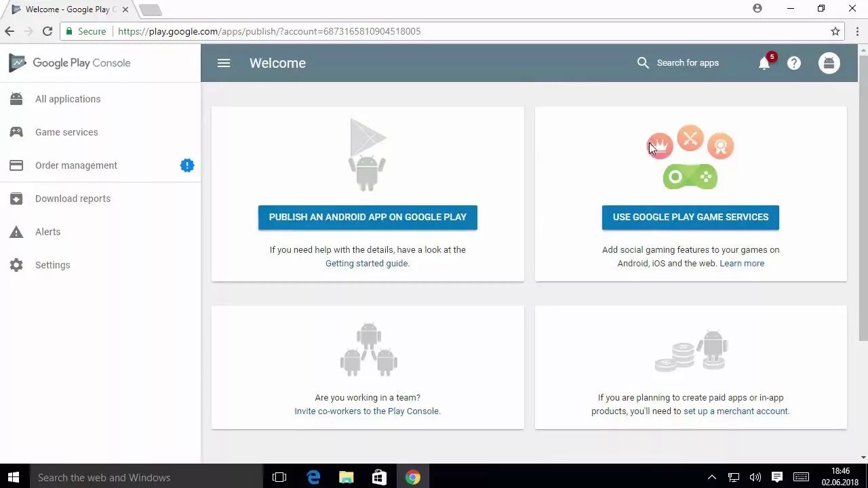Click the Google Play Console logo
868x488 pixels.
[70, 63]
